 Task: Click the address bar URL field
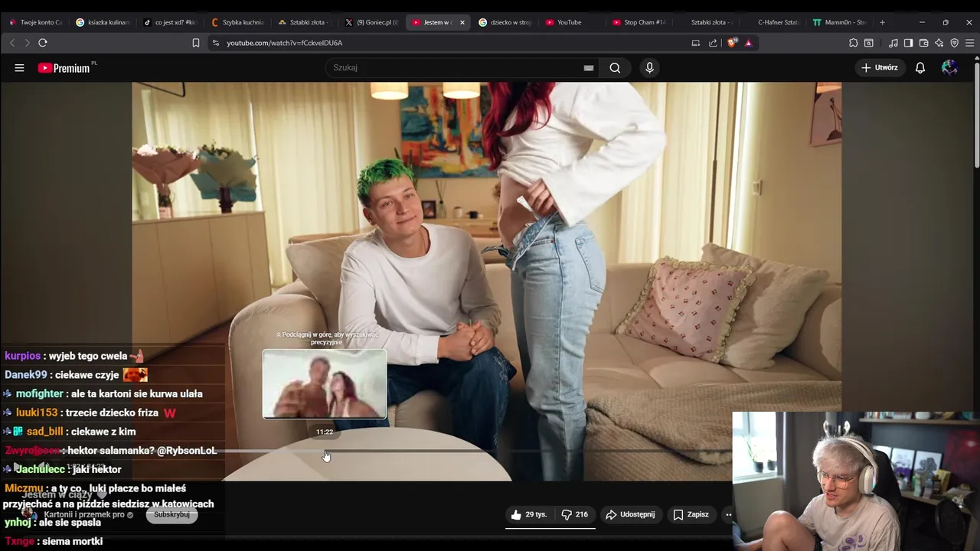(452, 43)
